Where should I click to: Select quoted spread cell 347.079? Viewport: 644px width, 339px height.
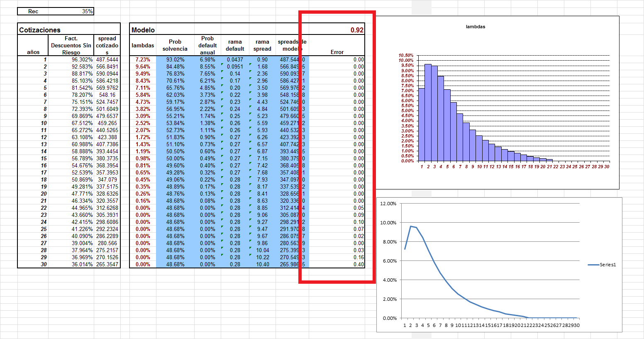click(x=107, y=179)
